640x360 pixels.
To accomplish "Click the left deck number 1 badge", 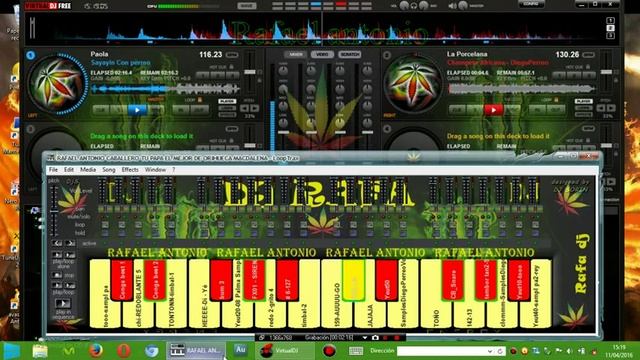I will pos(31,55).
